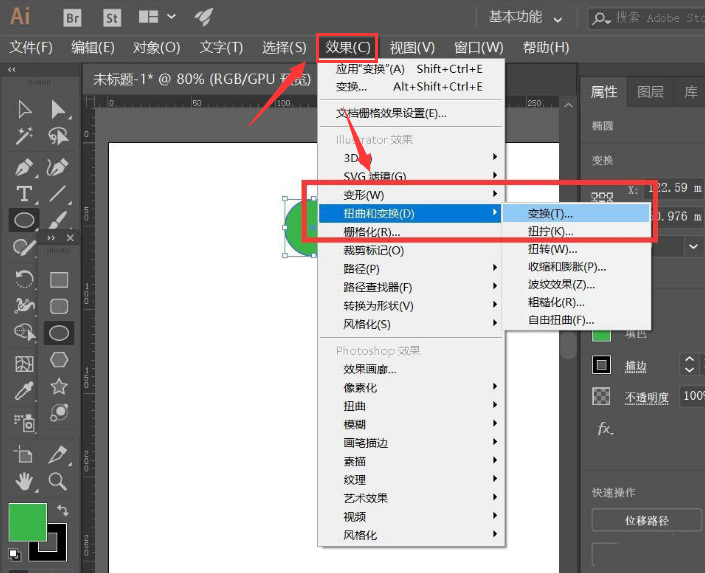
Task: Activate the stroke box in toolbar
Action: [x=48, y=544]
